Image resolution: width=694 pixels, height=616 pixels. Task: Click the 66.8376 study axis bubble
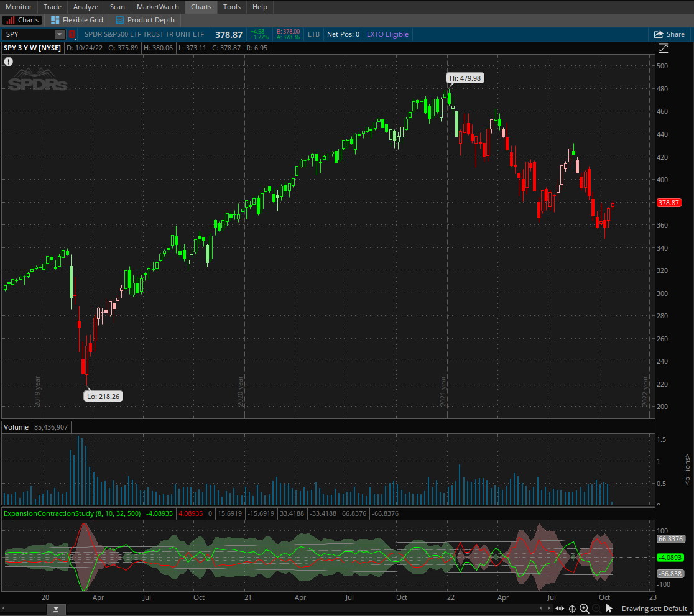pyautogui.click(x=670, y=539)
